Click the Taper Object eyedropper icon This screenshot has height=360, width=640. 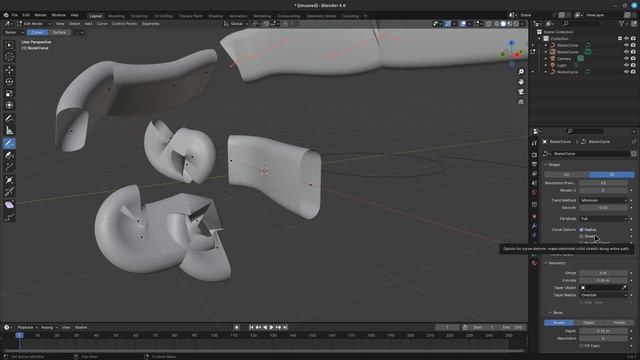point(624,288)
